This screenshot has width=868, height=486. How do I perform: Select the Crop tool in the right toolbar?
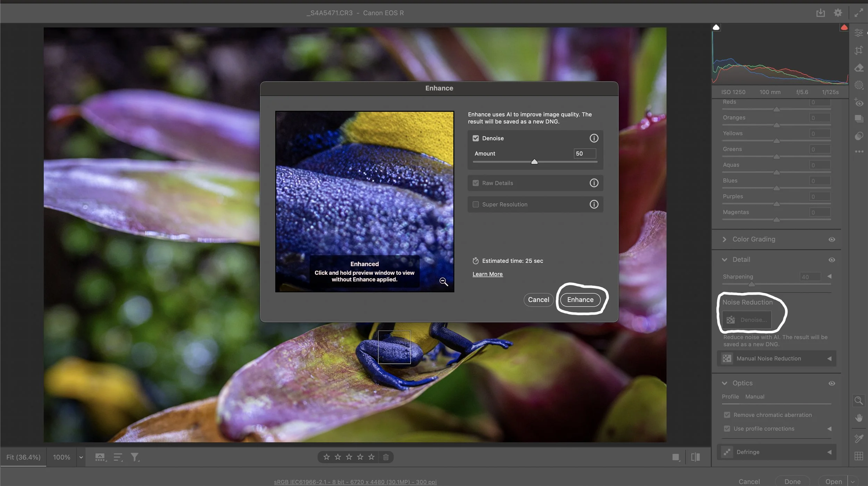[859, 50]
